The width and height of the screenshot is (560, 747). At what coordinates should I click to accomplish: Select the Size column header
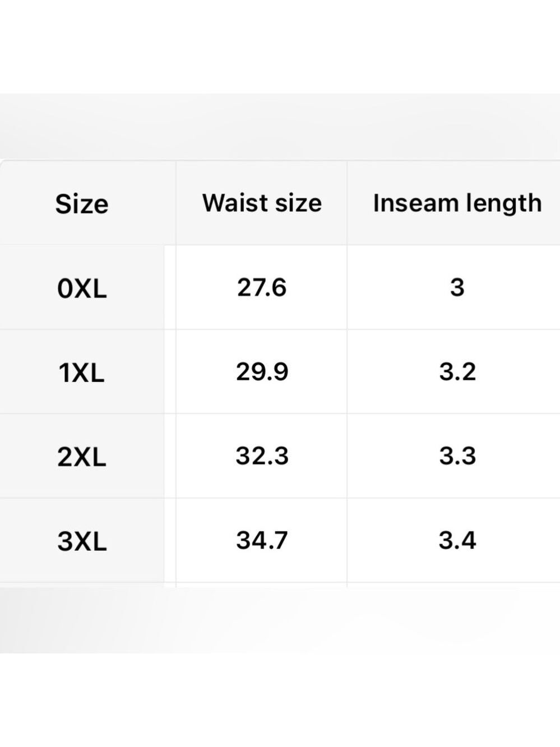tap(82, 203)
